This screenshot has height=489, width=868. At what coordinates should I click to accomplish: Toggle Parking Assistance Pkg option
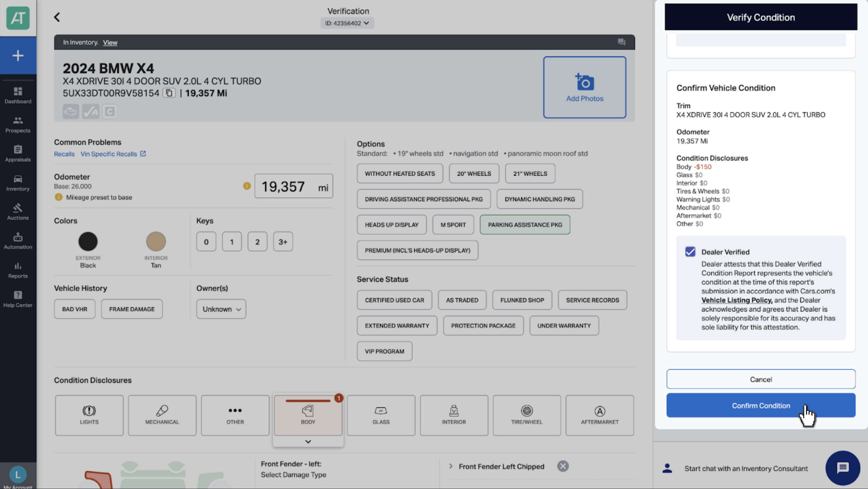click(x=525, y=224)
